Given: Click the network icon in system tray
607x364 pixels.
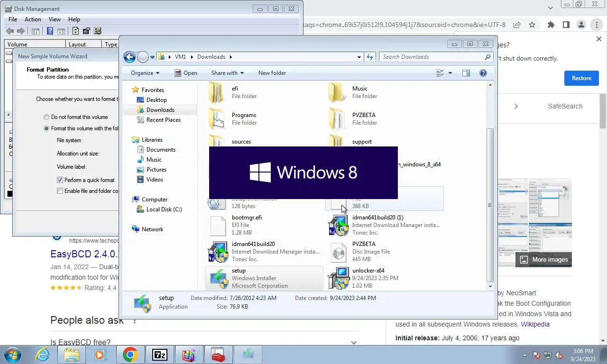Looking at the screenshot, I should click(548, 355).
